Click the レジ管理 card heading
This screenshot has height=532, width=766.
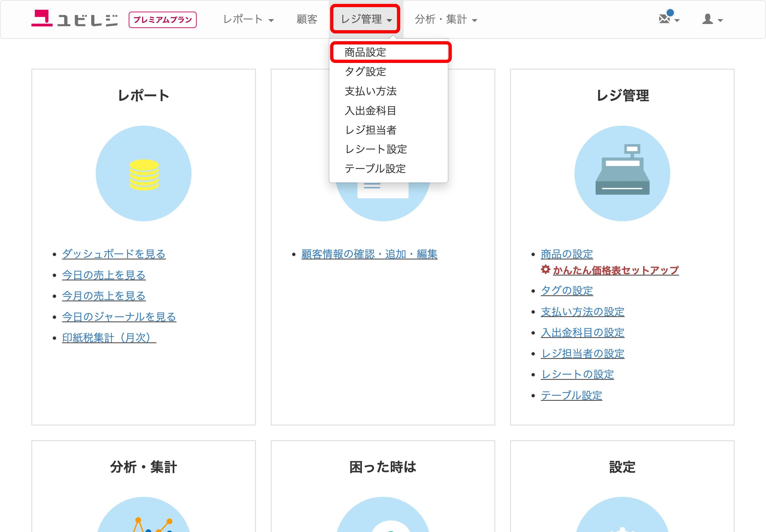622,96
